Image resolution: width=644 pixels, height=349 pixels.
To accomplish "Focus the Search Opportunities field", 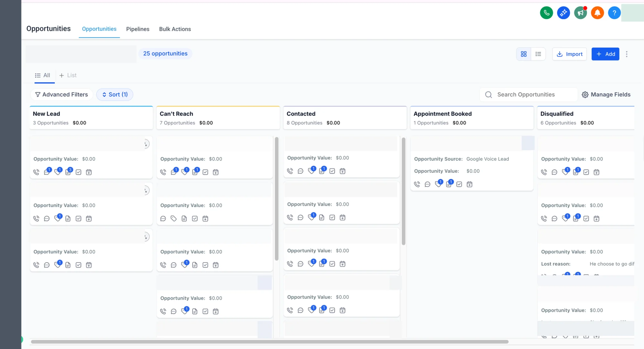I will (x=528, y=95).
